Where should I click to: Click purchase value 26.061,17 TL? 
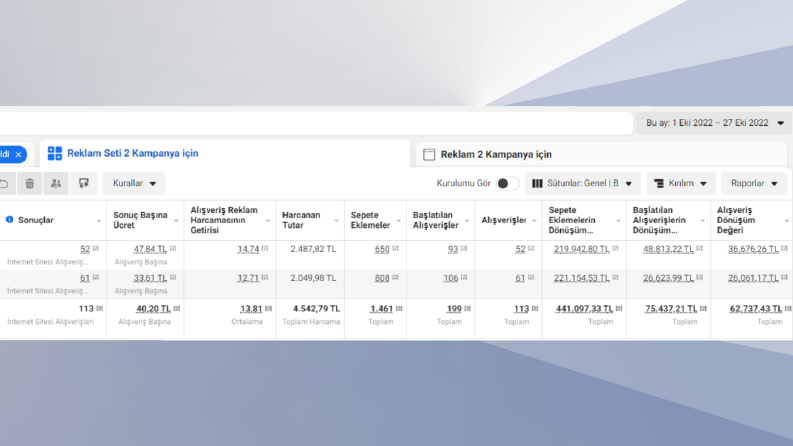pos(753,278)
